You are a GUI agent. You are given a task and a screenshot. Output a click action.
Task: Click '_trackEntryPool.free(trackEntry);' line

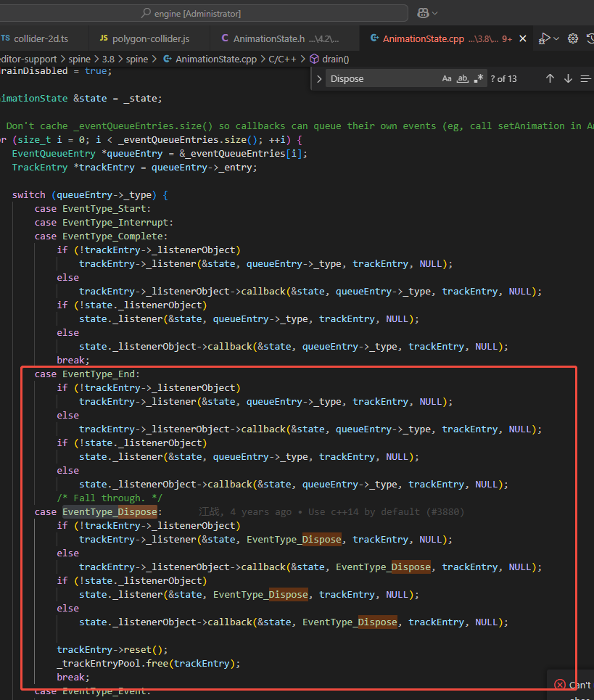coord(148,664)
